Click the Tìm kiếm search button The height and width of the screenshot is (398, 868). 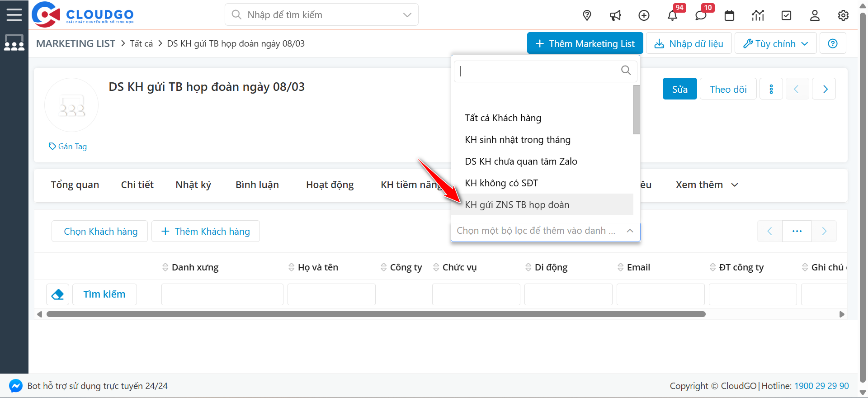(104, 294)
